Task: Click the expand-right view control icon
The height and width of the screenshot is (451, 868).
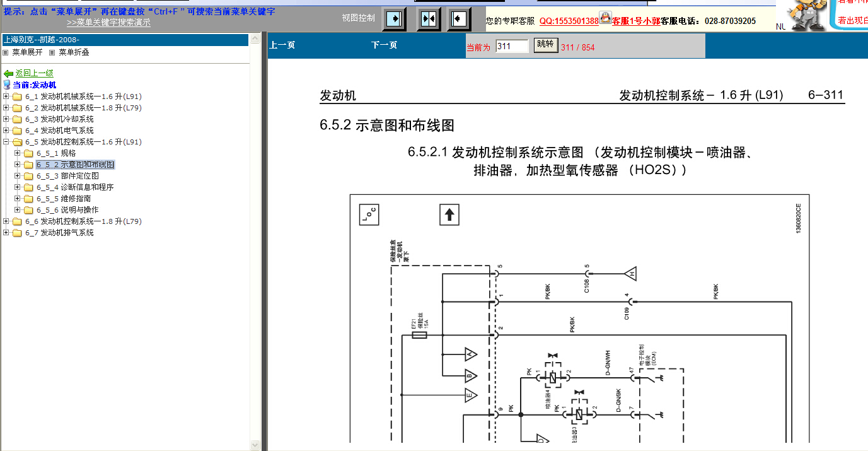Action: 394,18
